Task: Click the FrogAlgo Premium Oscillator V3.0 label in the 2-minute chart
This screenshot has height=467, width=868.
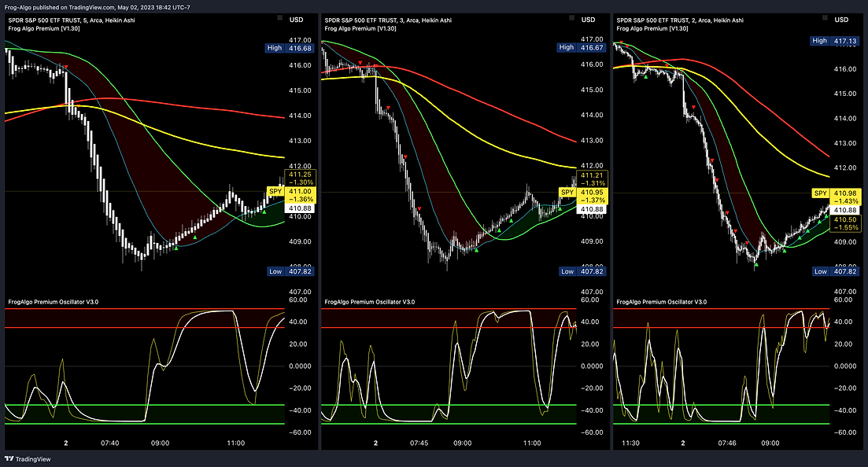Action: 662,302
